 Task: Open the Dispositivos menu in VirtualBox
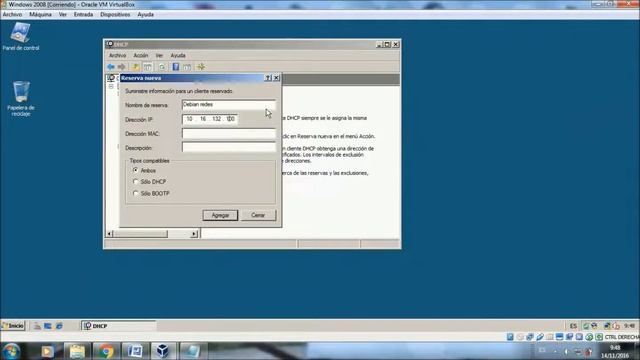pos(115,14)
